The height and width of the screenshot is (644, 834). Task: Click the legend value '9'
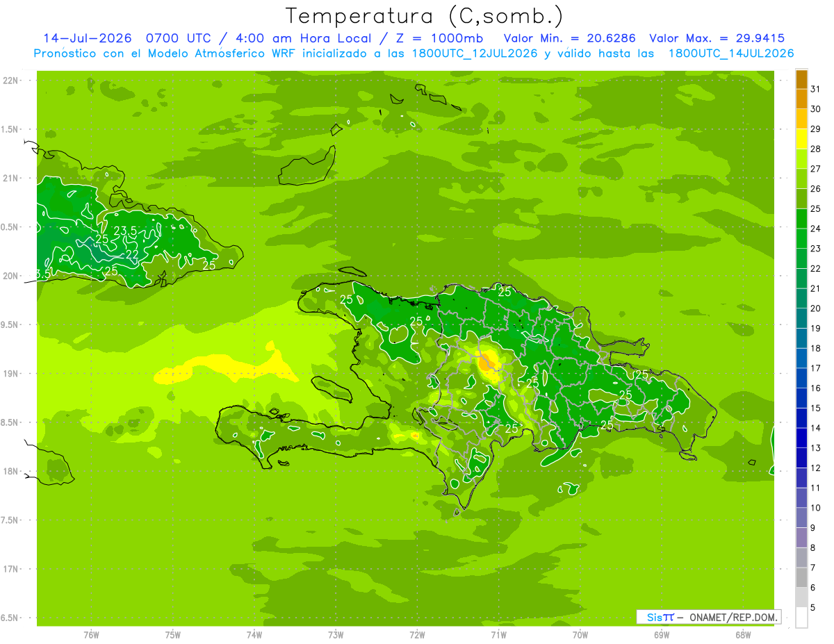click(x=813, y=528)
